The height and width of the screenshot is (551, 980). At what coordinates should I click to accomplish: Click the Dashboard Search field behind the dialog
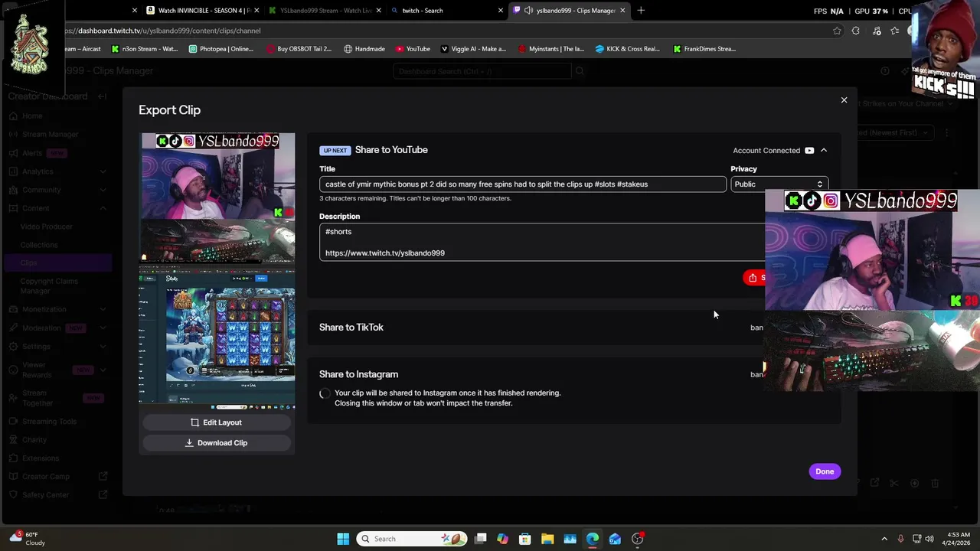(x=482, y=71)
